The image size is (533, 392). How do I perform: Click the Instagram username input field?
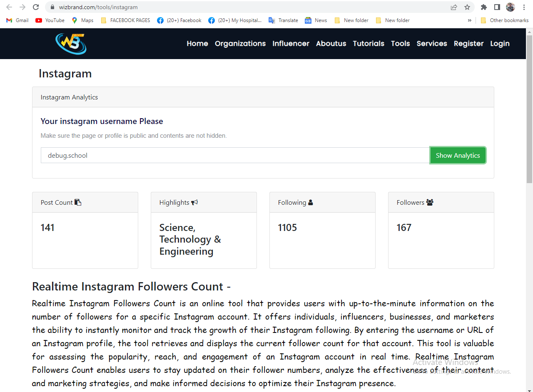pos(235,155)
